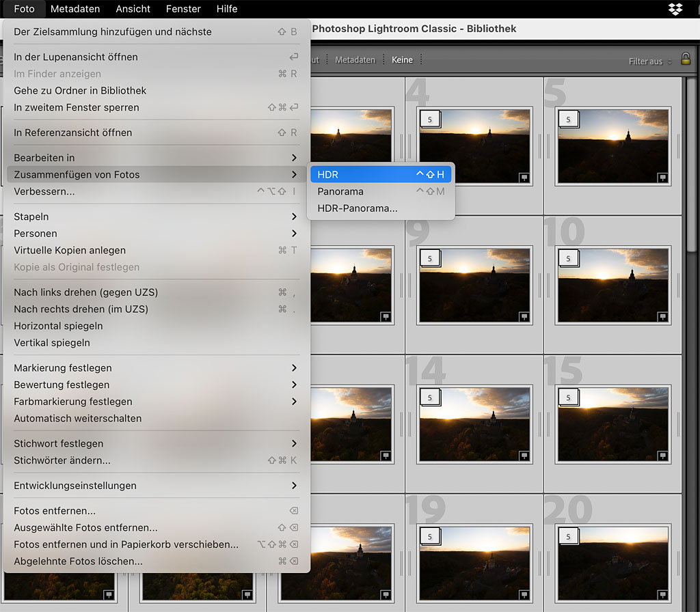Image resolution: width=700 pixels, height=612 pixels.
Task: Select Vertikal spiegeln
Action: 157,343
